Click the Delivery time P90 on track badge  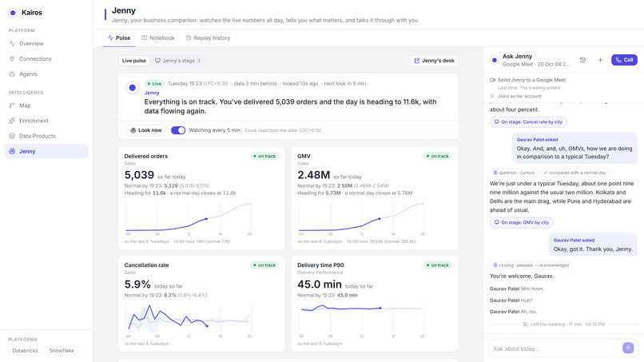437,265
